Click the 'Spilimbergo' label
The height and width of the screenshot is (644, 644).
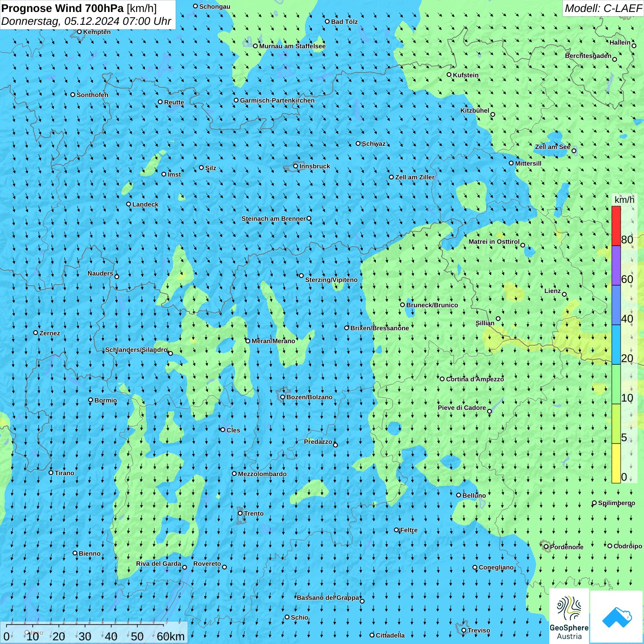pyautogui.click(x=617, y=503)
